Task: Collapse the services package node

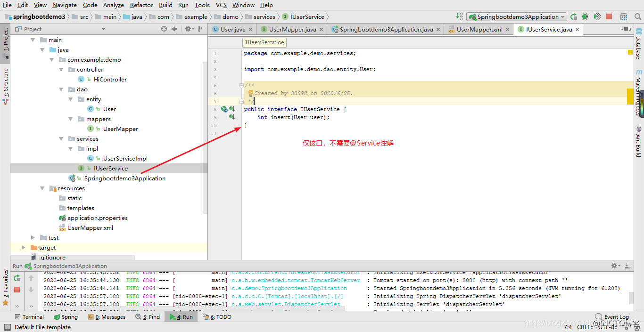Action: [61, 139]
